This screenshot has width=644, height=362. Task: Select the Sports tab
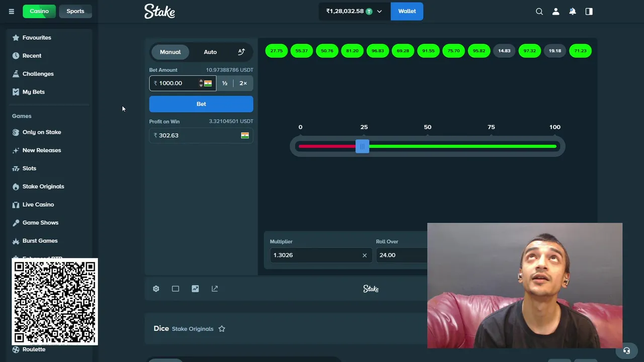[75, 11]
